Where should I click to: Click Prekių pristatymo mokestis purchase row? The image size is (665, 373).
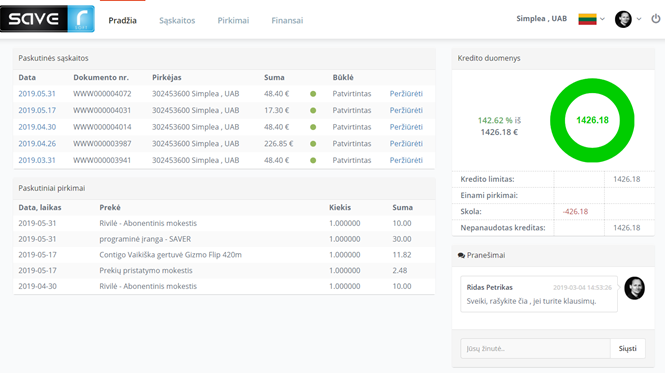point(224,270)
